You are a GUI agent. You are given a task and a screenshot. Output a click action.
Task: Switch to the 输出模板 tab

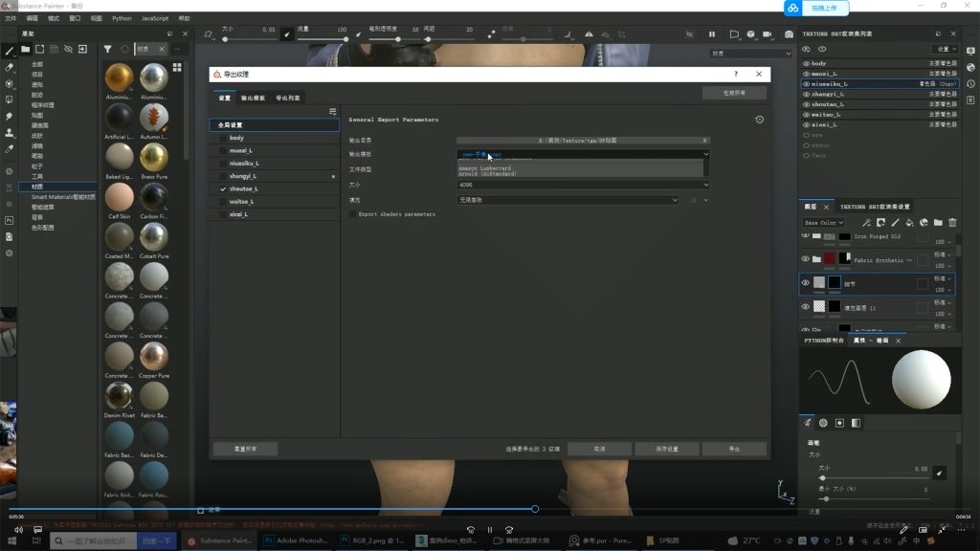click(254, 98)
